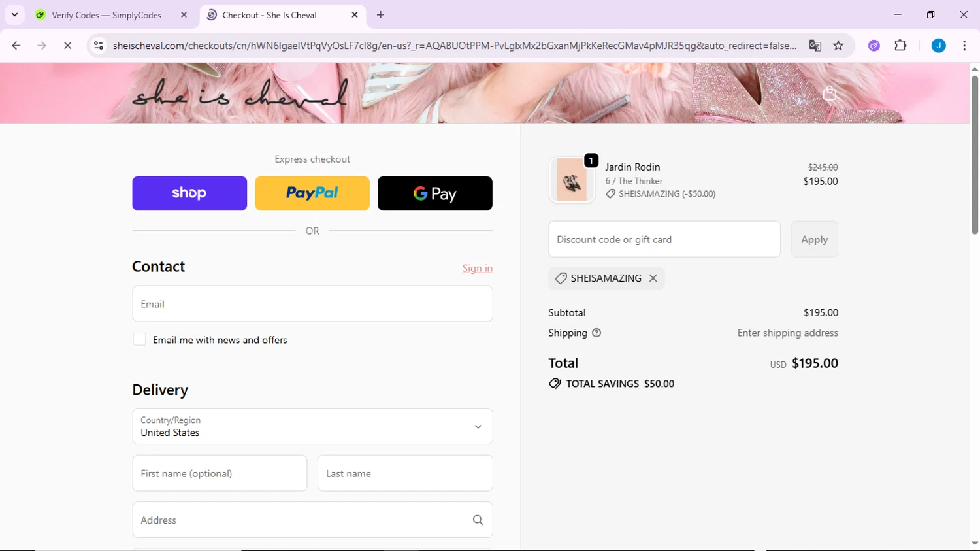This screenshot has height=551, width=980.
Task: Click the Enter shipping address text
Action: [787, 333]
